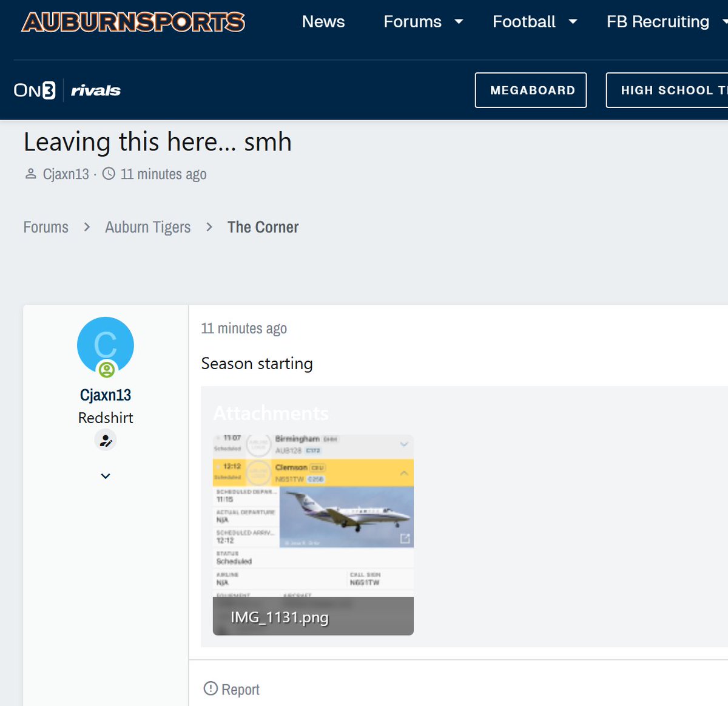This screenshot has width=728, height=706.
Task: Expand the chevron below the poster's avatar
Action: click(x=105, y=476)
